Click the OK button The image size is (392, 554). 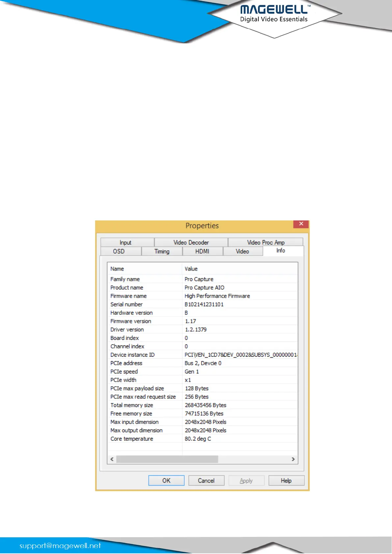coord(166,481)
